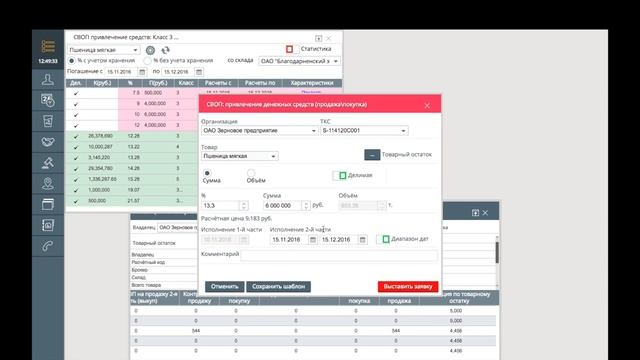This screenshot has height=360, width=640.
Task: Click the red Выставить заявку button
Action: [x=408, y=287]
